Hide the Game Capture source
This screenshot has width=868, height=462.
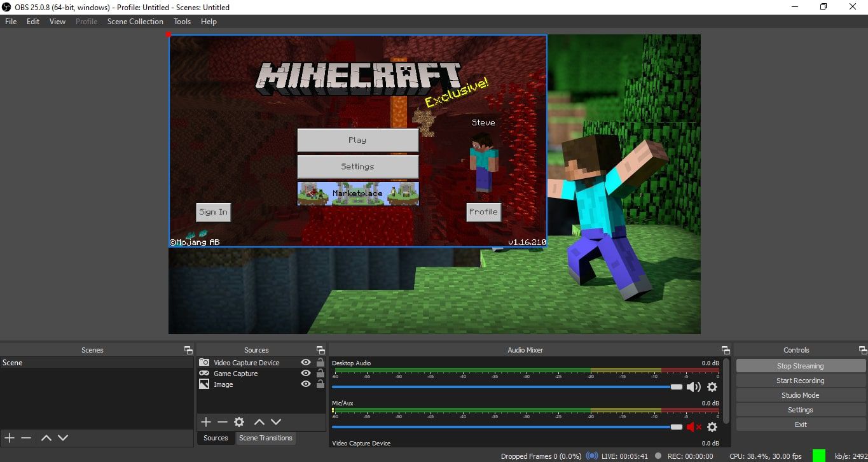tap(306, 374)
